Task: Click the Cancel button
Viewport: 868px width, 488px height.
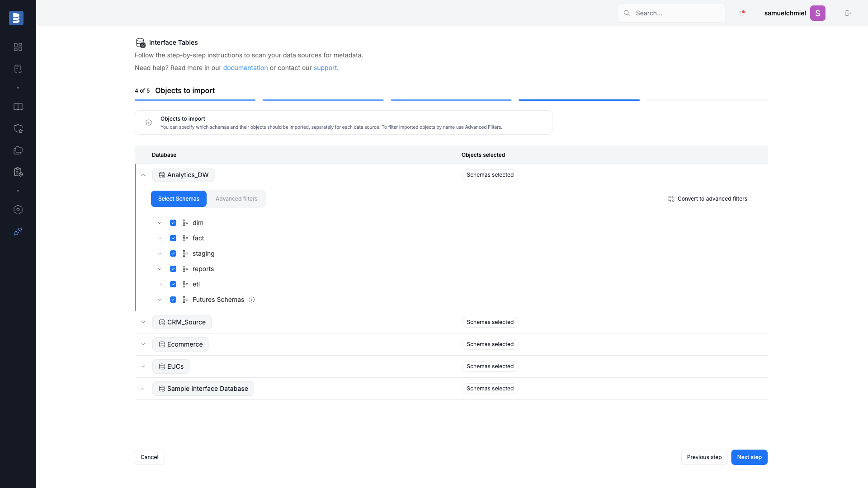Action: [149, 457]
